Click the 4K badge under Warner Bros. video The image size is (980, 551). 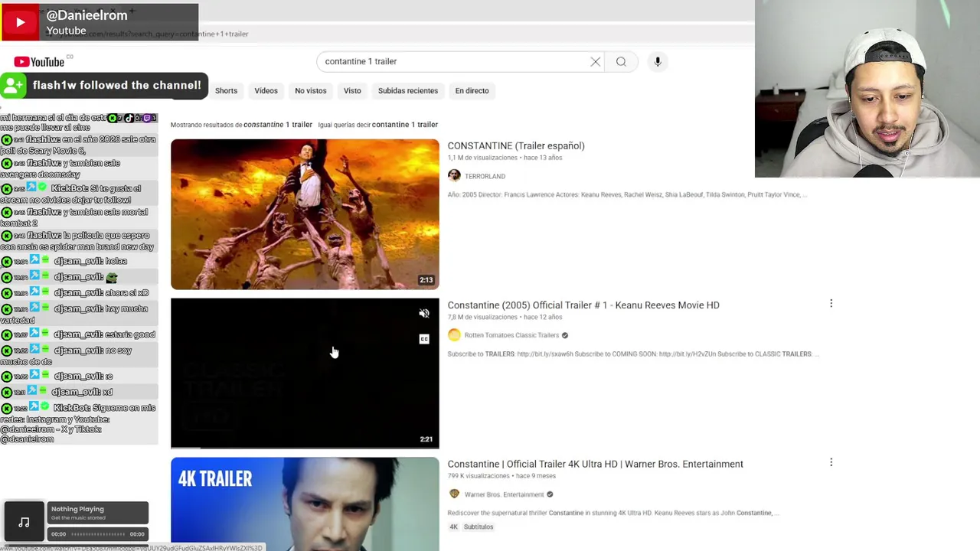pyautogui.click(x=454, y=527)
